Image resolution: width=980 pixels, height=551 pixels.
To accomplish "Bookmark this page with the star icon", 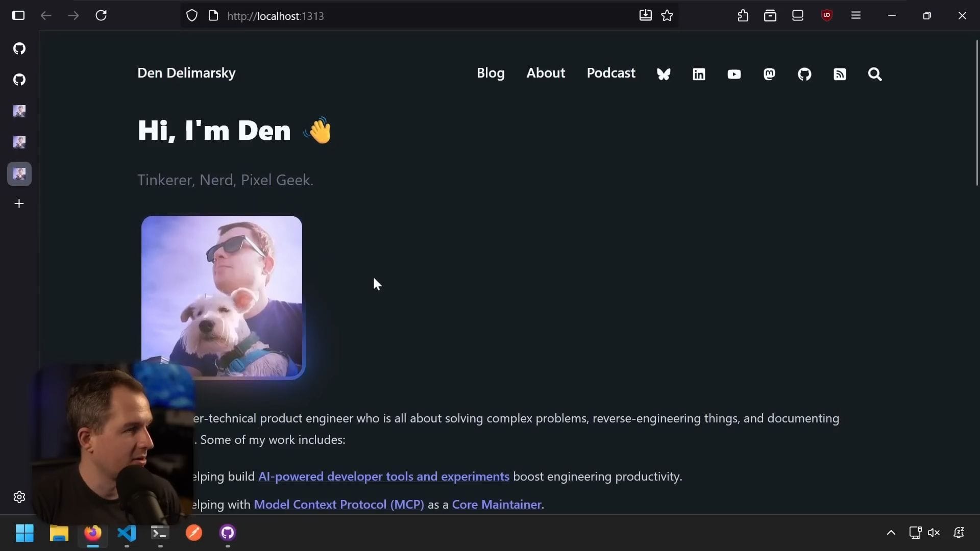I will click(667, 16).
